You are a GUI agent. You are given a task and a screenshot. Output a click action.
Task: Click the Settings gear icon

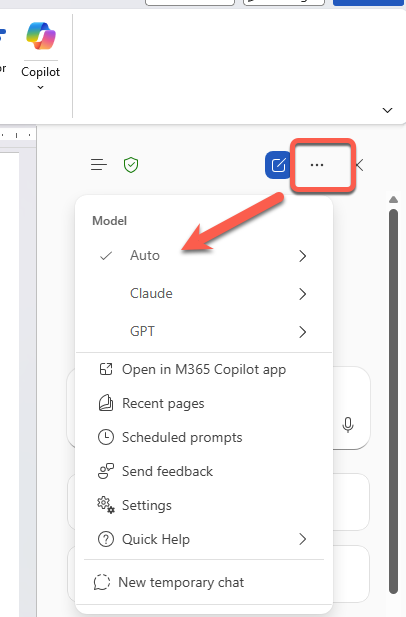[105, 505]
